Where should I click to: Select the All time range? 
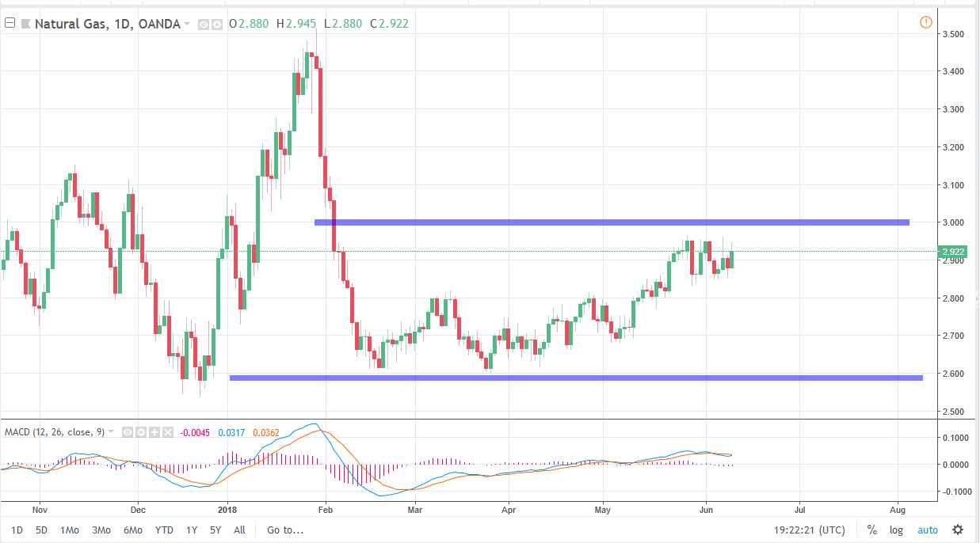point(240,530)
